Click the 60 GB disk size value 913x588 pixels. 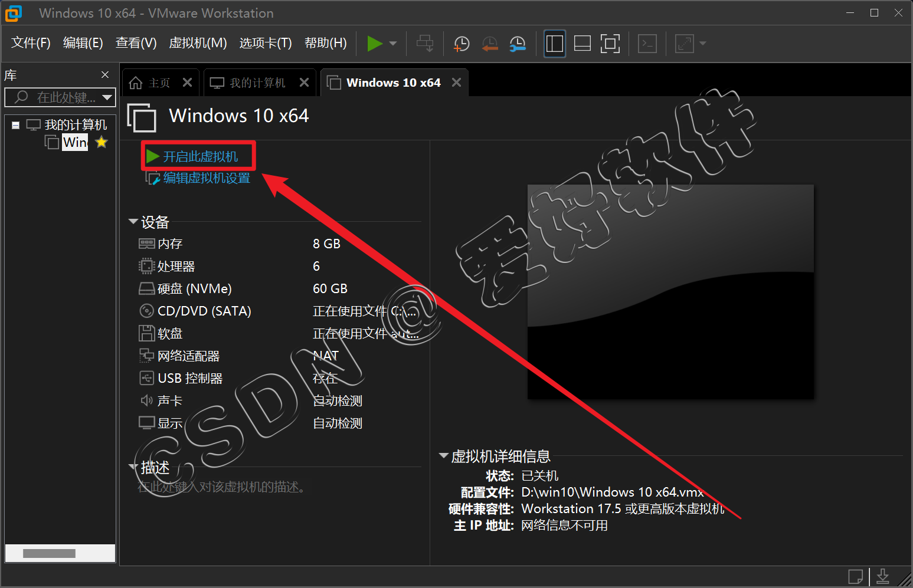[330, 288]
